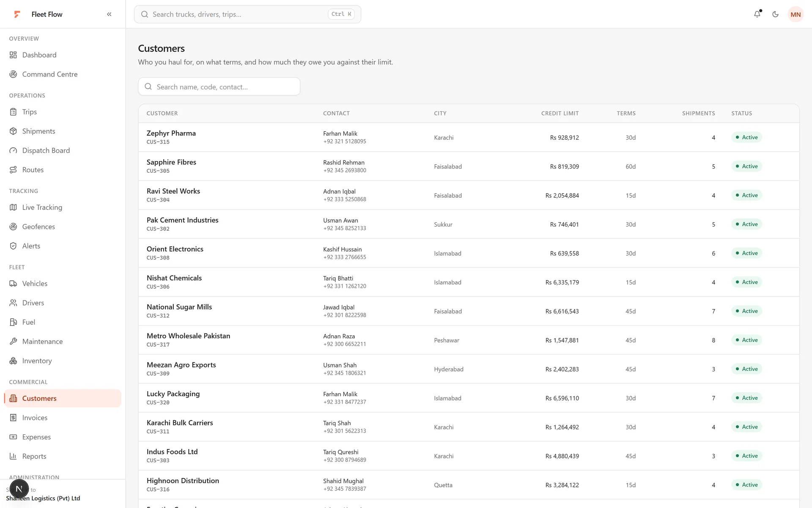This screenshot has height=508, width=812.
Task: Select Pak Cement Industries name
Action: pyautogui.click(x=182, y=220)
